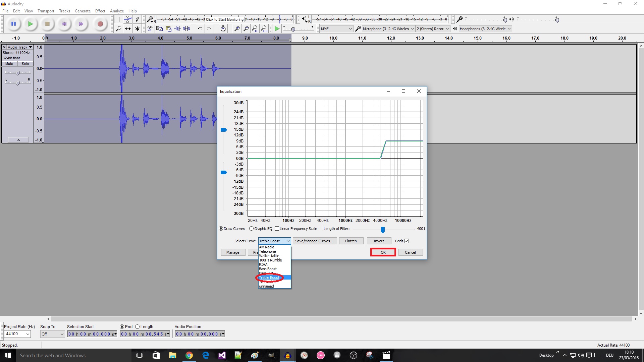The image size is (644, 362).
Task: Silence the selected audio
Action: (x=187, y=28)
